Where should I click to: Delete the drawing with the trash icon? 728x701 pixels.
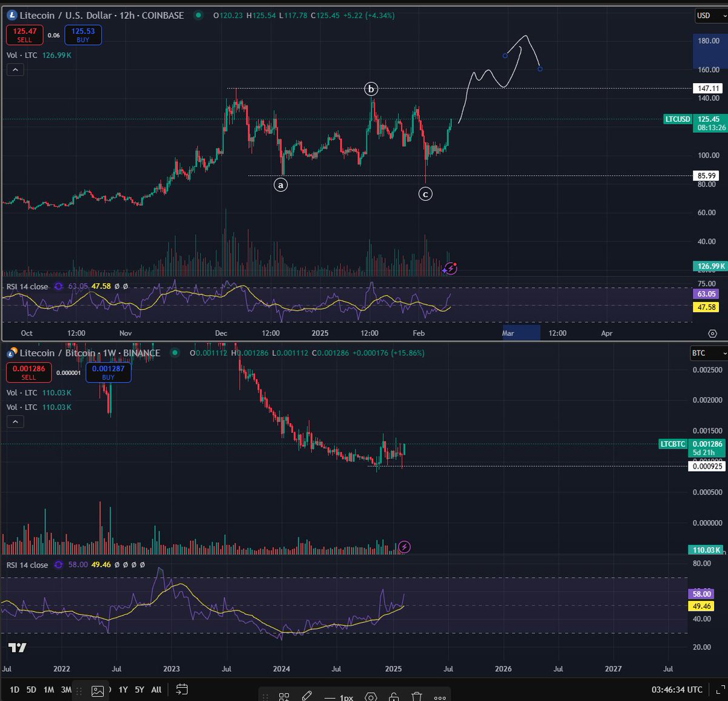point(417,697)
